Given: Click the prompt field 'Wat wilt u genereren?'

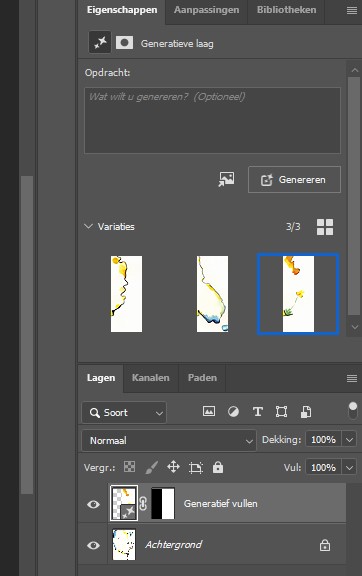Looking at the screenshot, I should coord(212,120).
